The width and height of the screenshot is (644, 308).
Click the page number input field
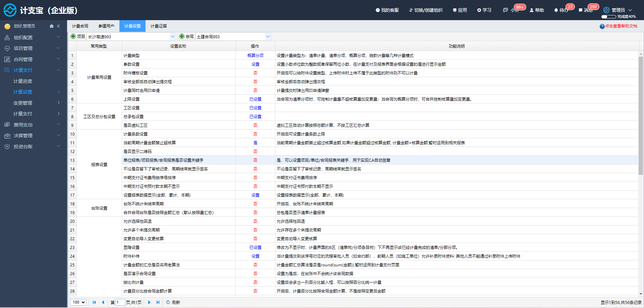120,302
